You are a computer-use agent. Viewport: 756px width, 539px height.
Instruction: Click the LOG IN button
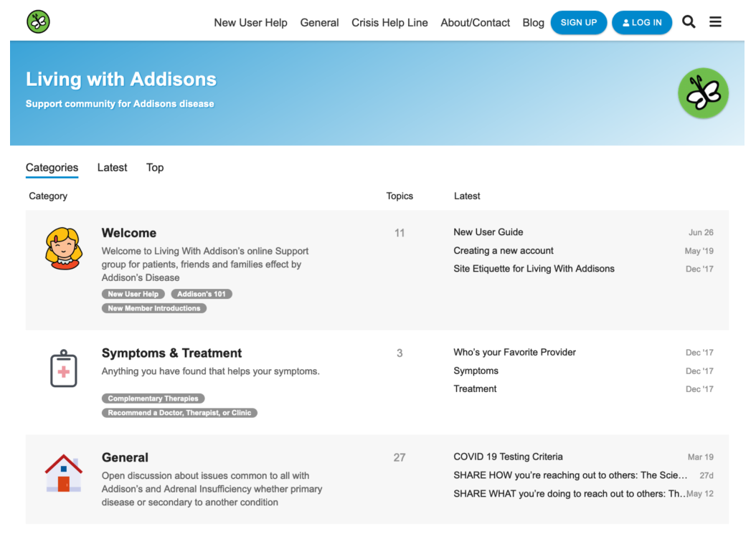pos(642,23)
